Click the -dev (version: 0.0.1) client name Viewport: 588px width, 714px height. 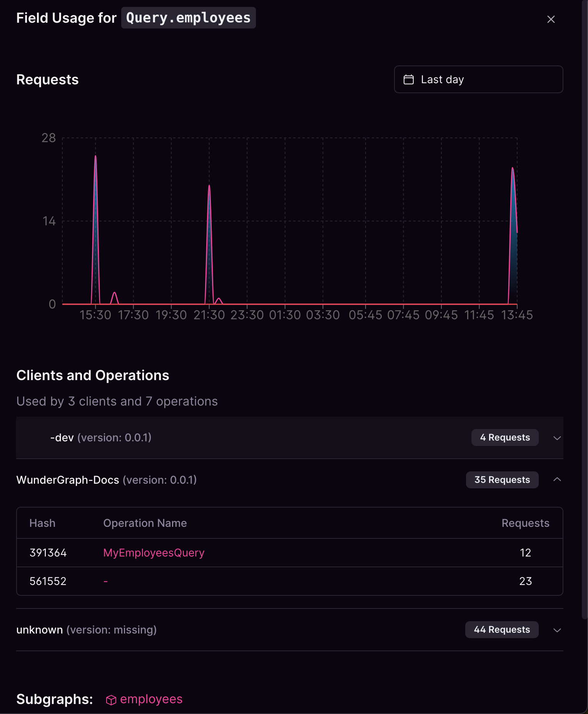pyautogui.click(x=101, y=437)
